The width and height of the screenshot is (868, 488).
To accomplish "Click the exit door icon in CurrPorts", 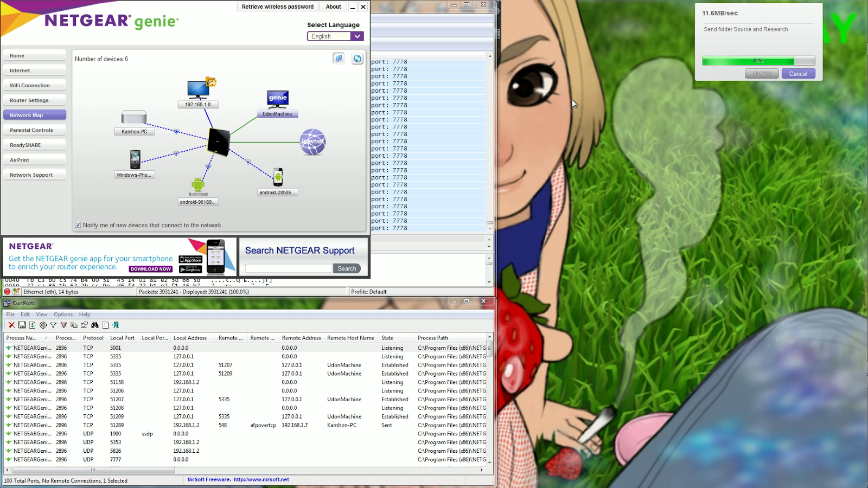I will pyautogui.click(x=116, y=325).
